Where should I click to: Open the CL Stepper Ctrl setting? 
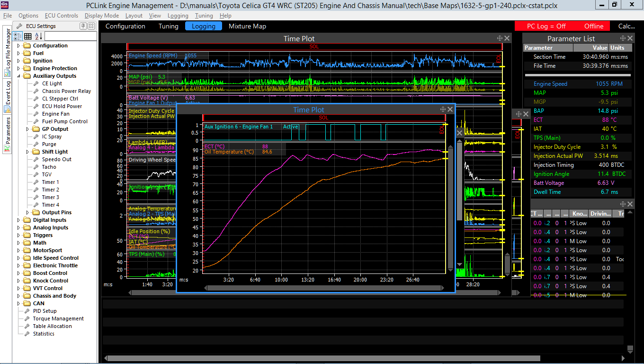pos(60,99)
